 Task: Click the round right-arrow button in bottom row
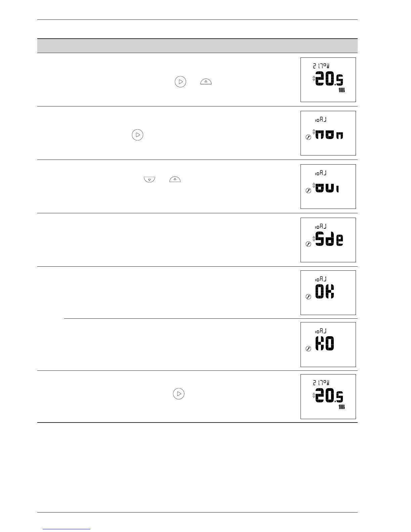pos(179,394)
